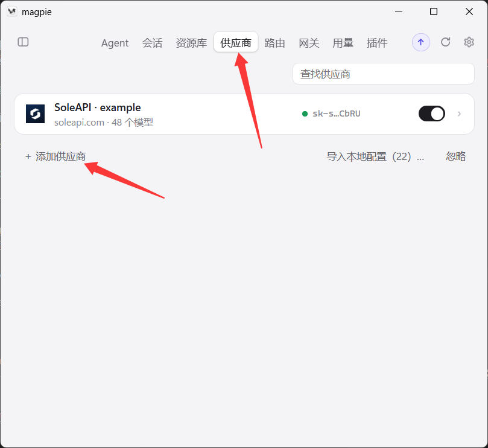The image size is (488, 448).
Task: Toggle the sidebar panel icon
Action: point(23,42)
